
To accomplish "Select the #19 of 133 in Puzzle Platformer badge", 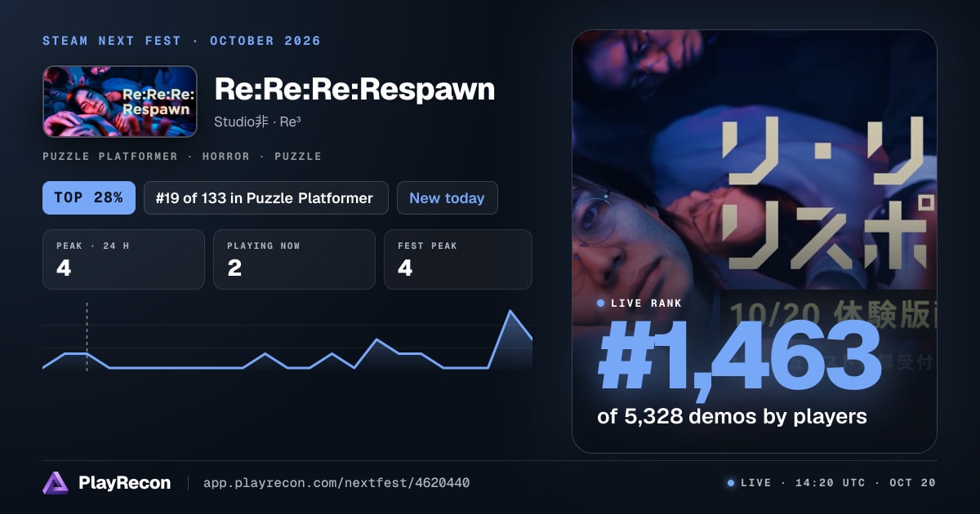I will coord(266,197).
